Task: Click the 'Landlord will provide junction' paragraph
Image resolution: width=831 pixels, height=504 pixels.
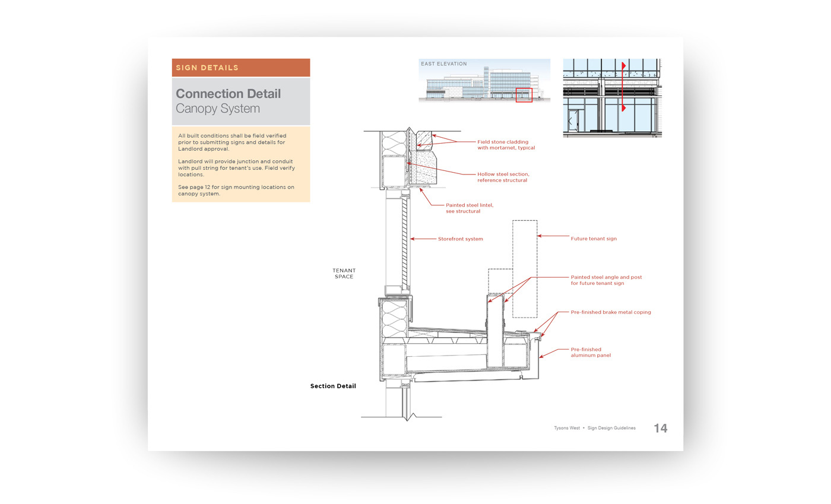Action: coord(236,168)
